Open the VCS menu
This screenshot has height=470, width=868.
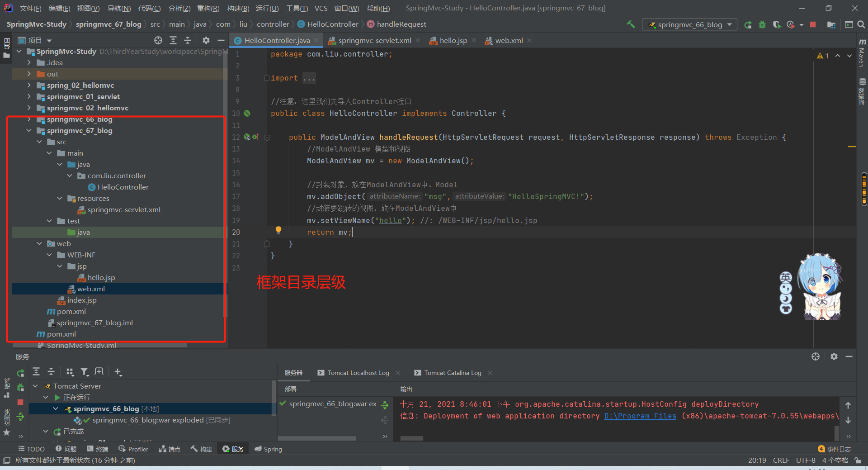tap(321, 8)
